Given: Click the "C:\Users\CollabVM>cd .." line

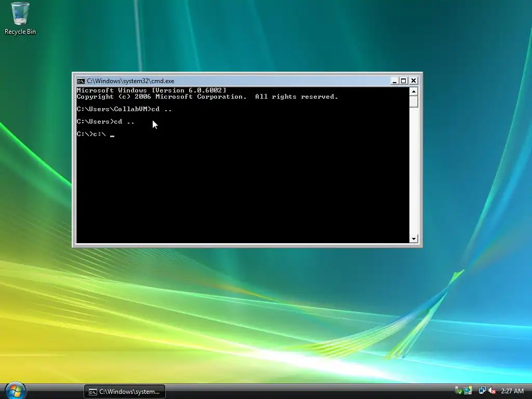Looking at the screenshot, I should [x=124, y=109].
